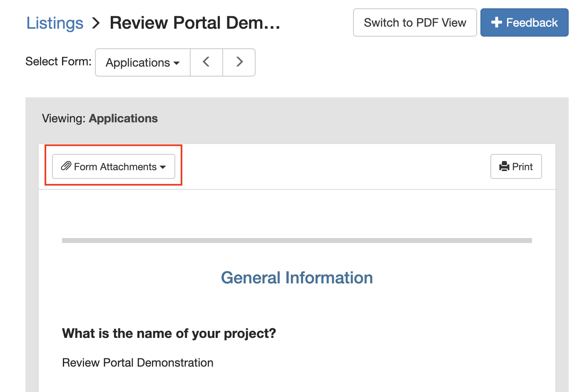Click the right chevron to view next form
This screenshot has height=392, width=577.
click(239, 62)
